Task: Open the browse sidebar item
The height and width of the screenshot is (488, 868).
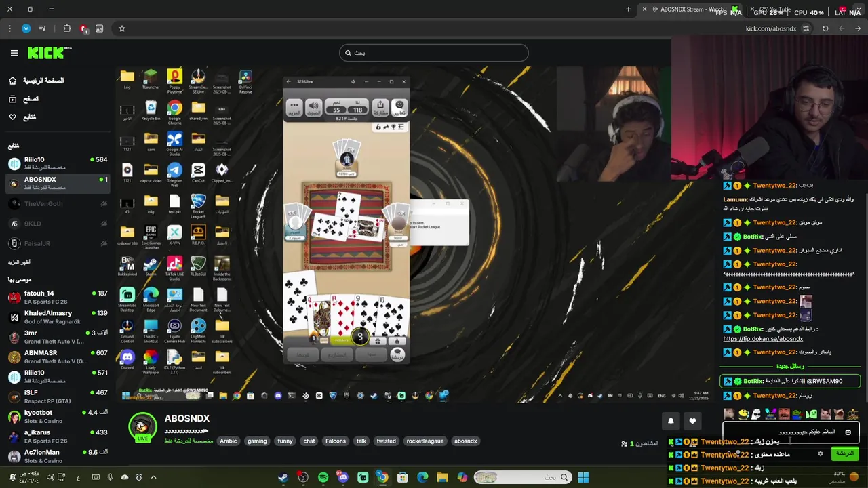Action: [24, 99]
